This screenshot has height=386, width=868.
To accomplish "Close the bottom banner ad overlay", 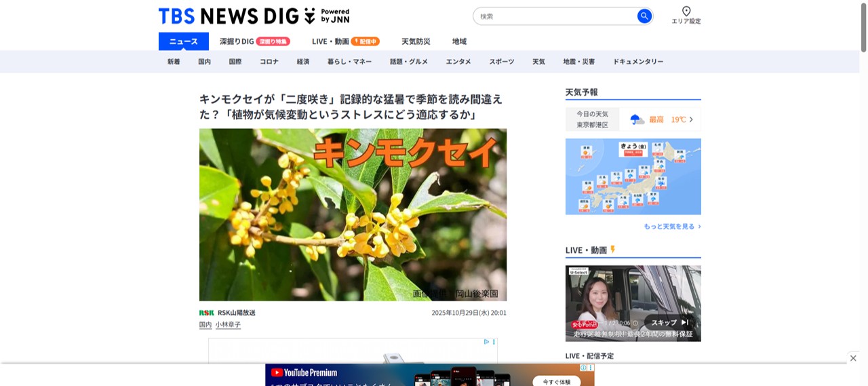I will [853, 358].
